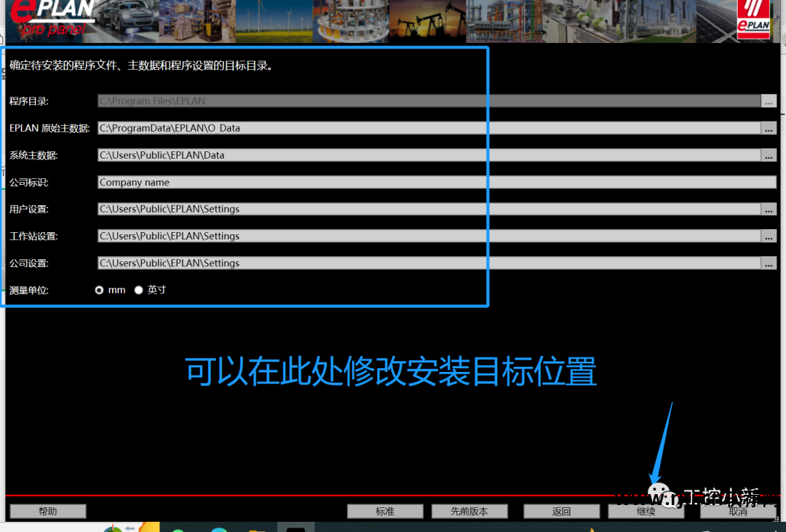This screenshot has width=786, height=532.
Task: Choose 英寸 measurement unit
Action: [x=138, y=290]
